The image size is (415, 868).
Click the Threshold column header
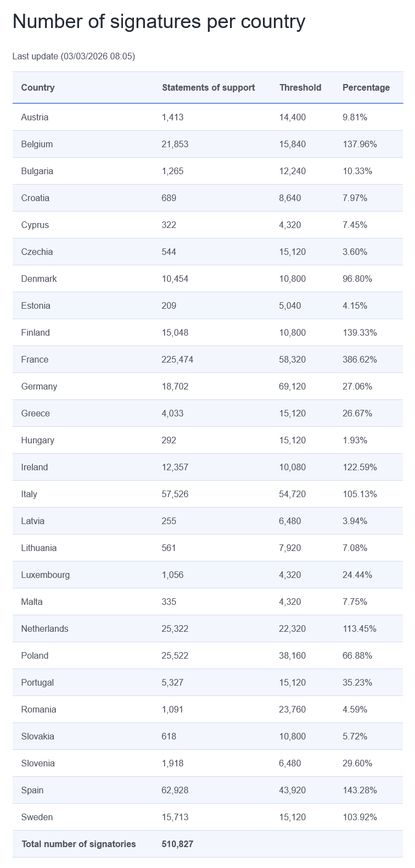click(300, 87)
